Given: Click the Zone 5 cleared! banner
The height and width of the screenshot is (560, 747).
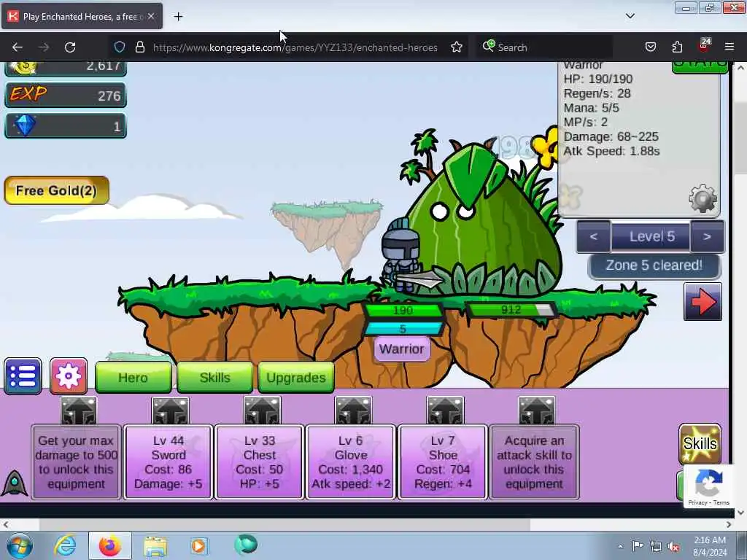Looking at the screenshot, I should coord(654,265).
